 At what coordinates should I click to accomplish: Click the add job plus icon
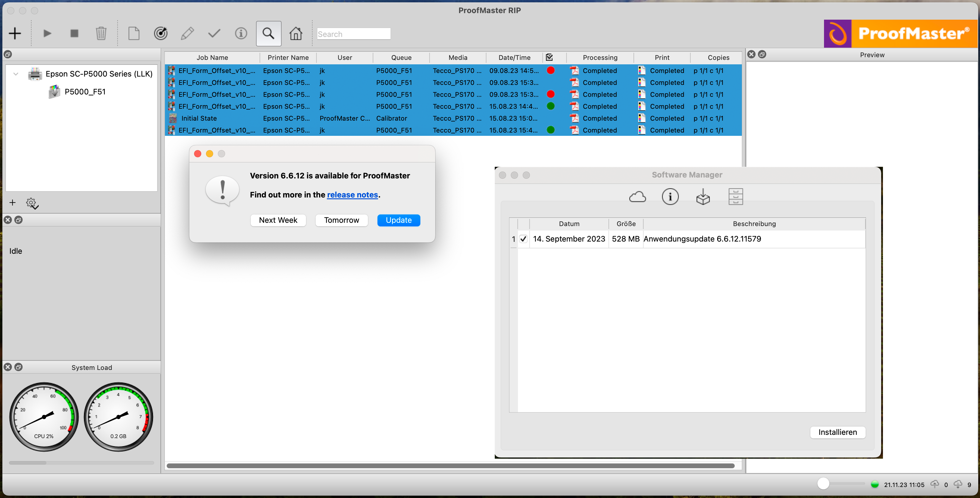(x=15, y=33)
